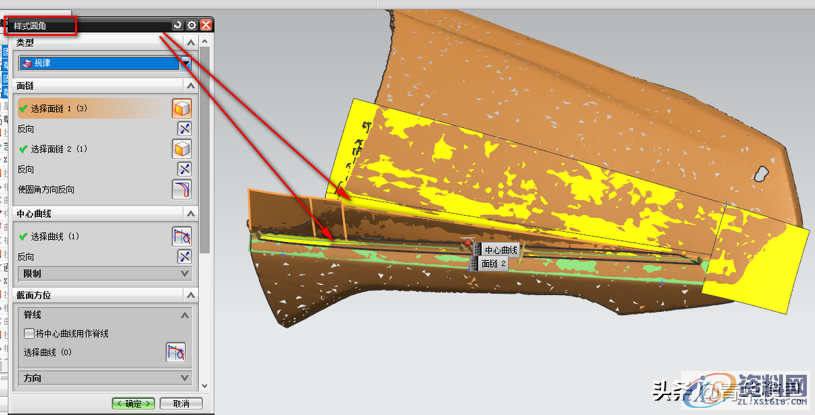Expand the 方向 section
The height and width of the screenshot is (415, 815).
pyautogui.click(x=184, y=378)
